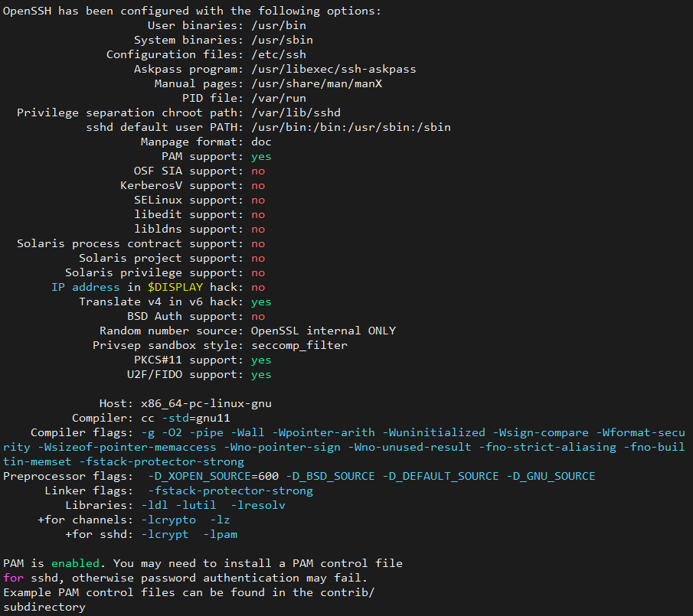This screenshot has width=693, height=616.
Task: Click the '-lz' channels library
Action: (x=220, y=520)
